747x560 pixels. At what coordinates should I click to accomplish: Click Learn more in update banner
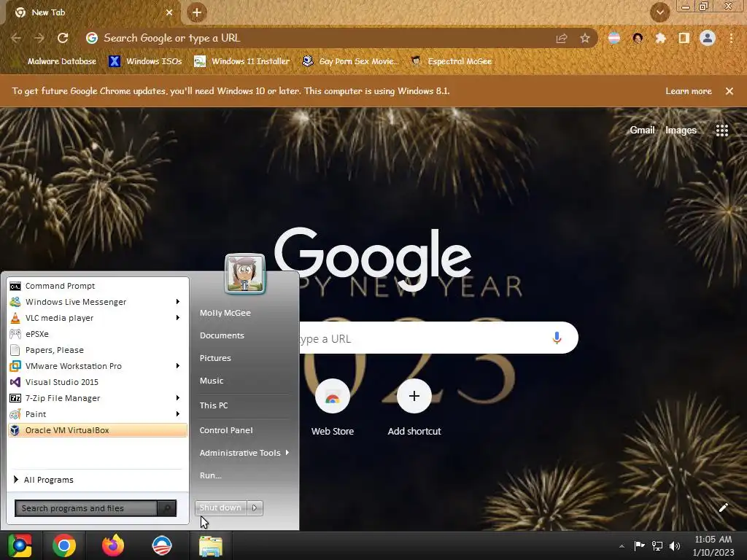pyautogui.click(x=689, y=91)
